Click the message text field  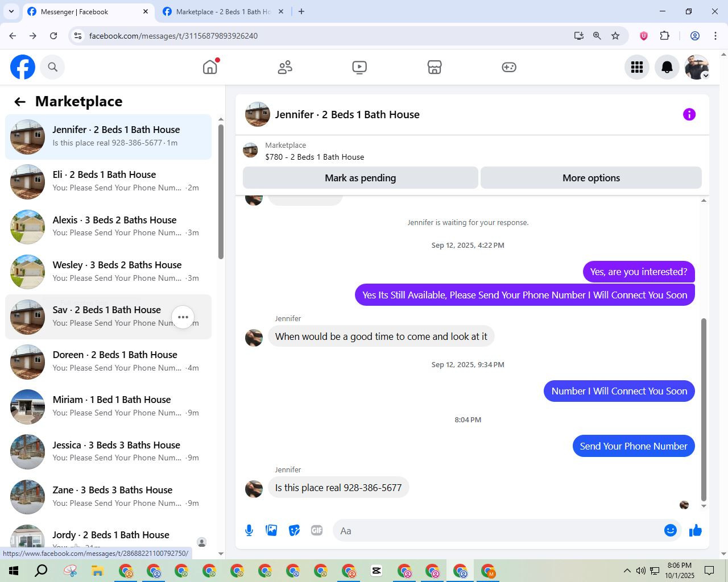pyautogui.click(x=498, y=530)
